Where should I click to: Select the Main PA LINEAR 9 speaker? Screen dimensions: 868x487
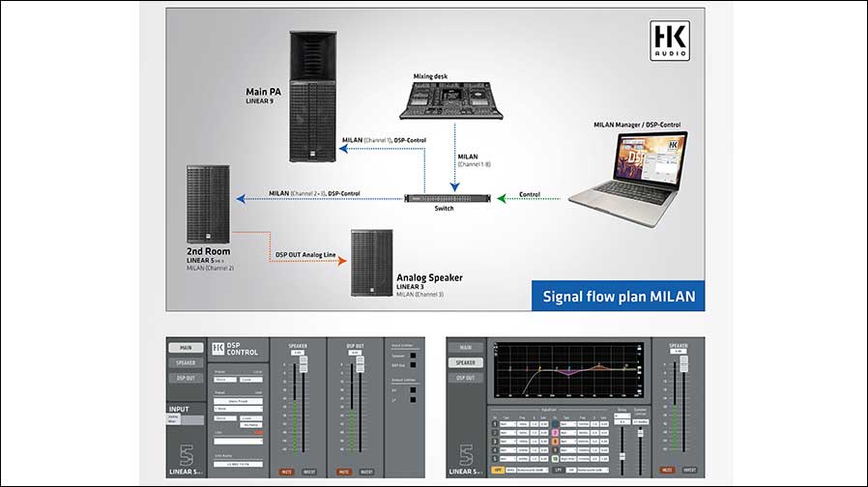click(x=313, y=97)
